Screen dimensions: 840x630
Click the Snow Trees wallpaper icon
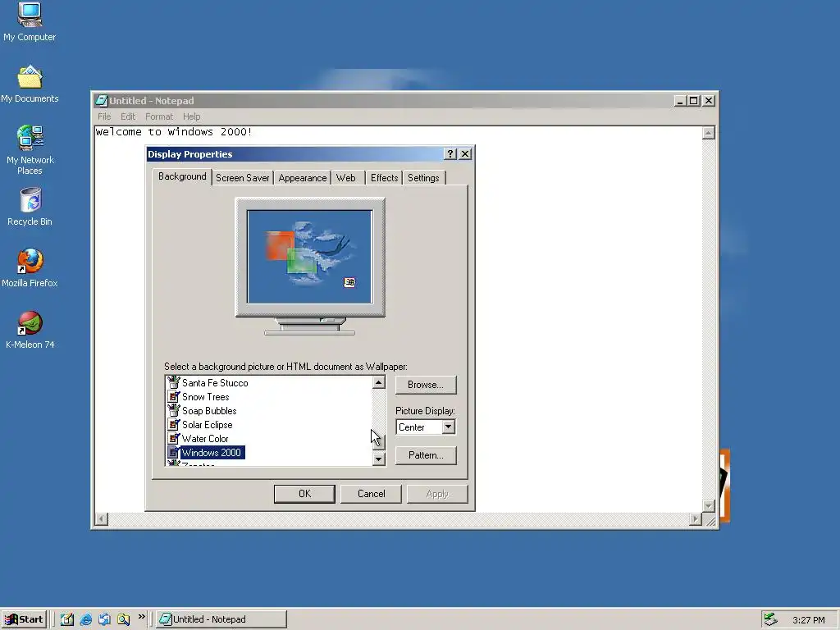(x=174, y=396)
